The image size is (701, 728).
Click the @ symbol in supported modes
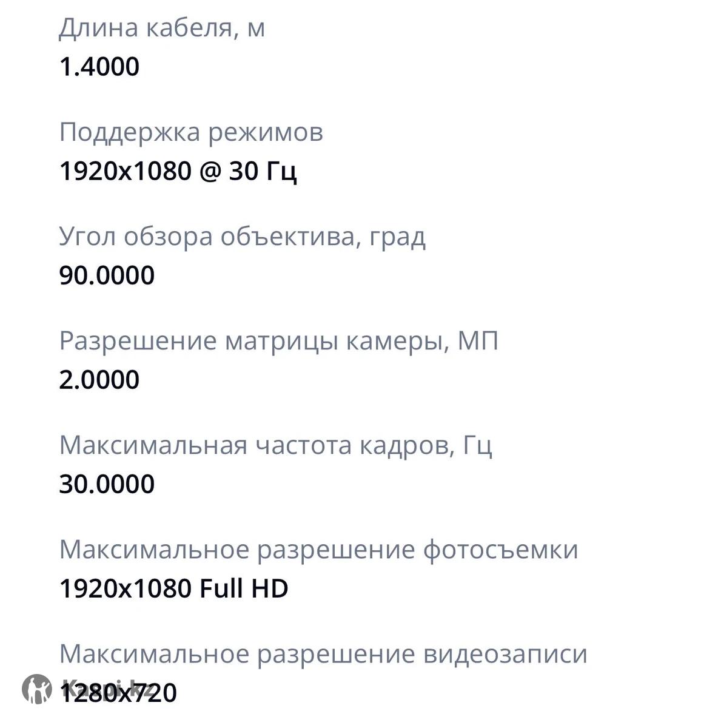point(210,171)
